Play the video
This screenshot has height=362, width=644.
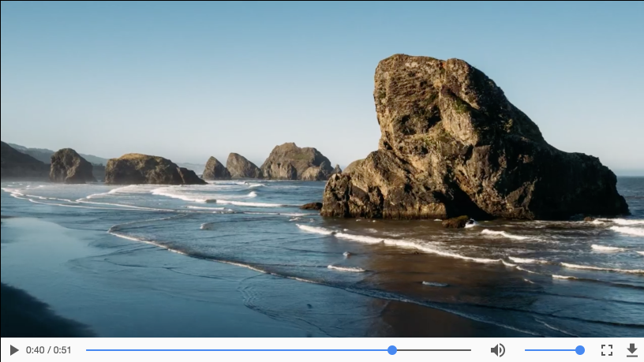[14, 350]
